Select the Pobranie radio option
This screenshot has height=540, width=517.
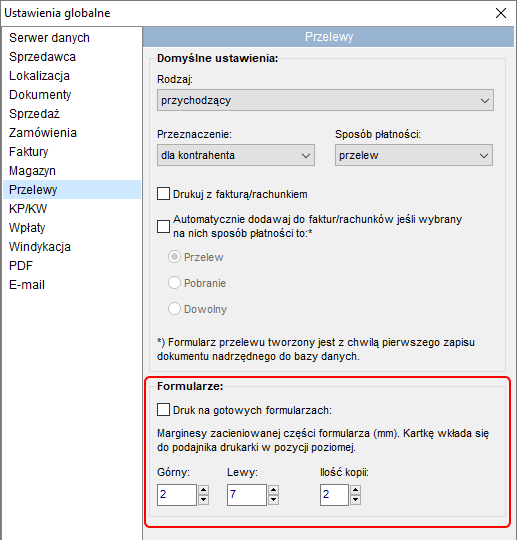(x=174, y=283)
